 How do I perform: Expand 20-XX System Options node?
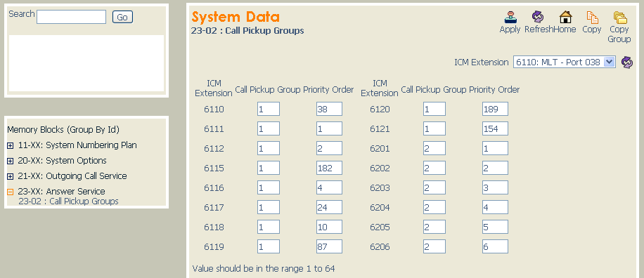click(11, 161)
